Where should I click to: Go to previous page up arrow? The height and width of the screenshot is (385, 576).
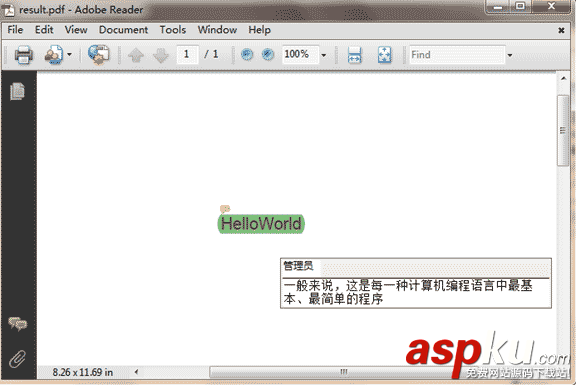pyautogui.click(x=136, y=55)
